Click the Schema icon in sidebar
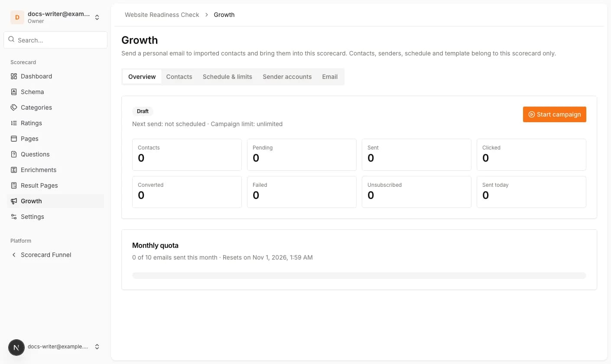The height and width of the screenshot is (364, 611). click(14, 92)
